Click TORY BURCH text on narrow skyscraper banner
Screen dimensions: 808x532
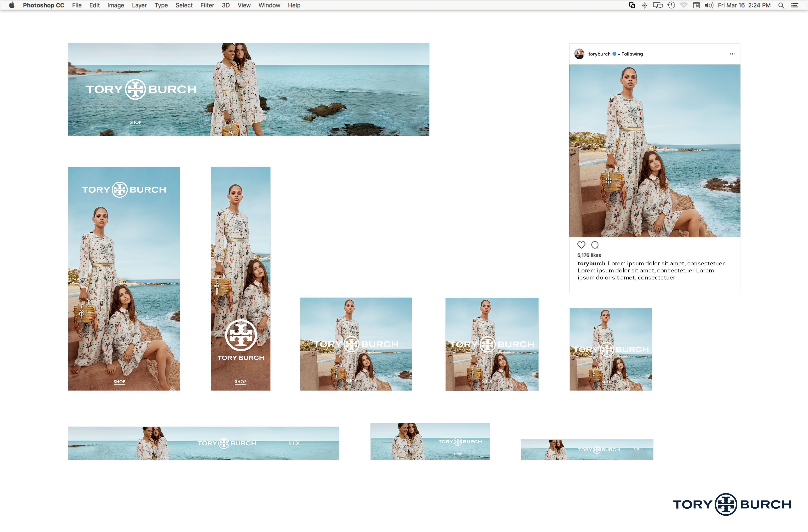click(241, 358)
